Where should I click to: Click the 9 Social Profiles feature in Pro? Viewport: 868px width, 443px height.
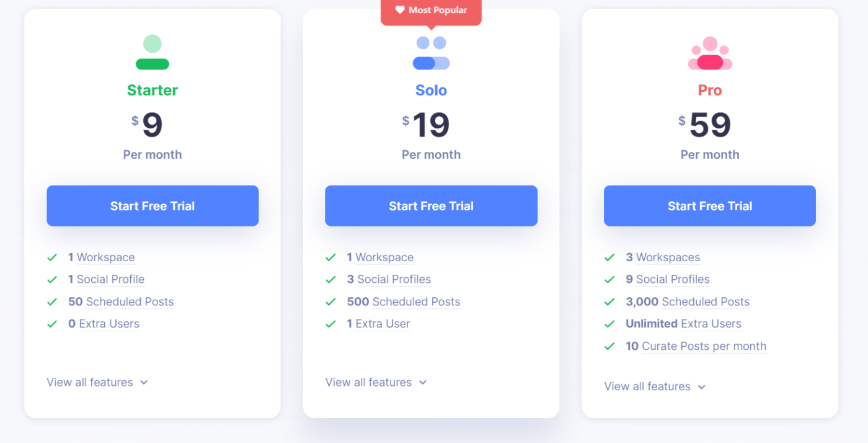click(668, 279)
